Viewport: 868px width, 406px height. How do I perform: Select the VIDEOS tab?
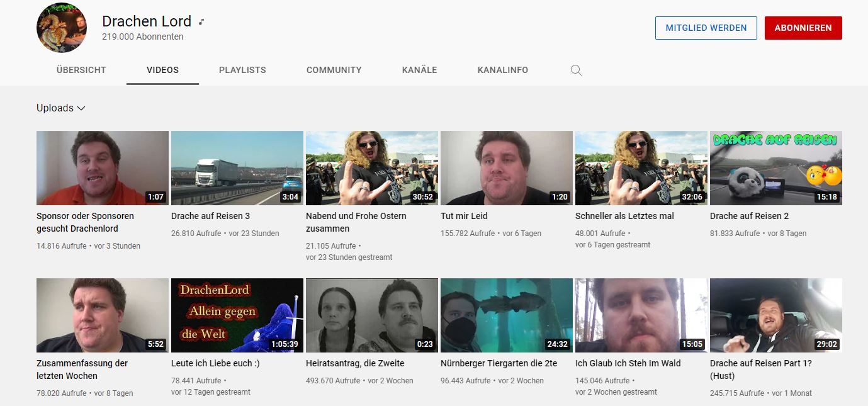(162, 70)
